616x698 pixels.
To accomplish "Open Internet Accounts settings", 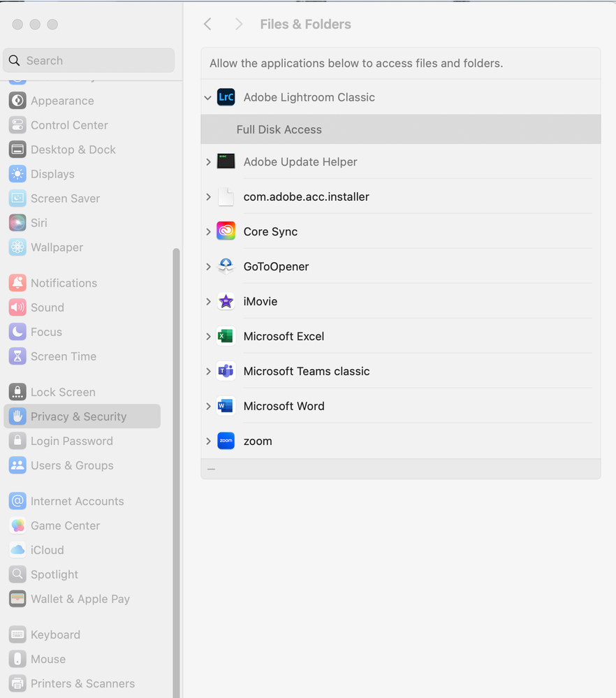I will [82, 501].
